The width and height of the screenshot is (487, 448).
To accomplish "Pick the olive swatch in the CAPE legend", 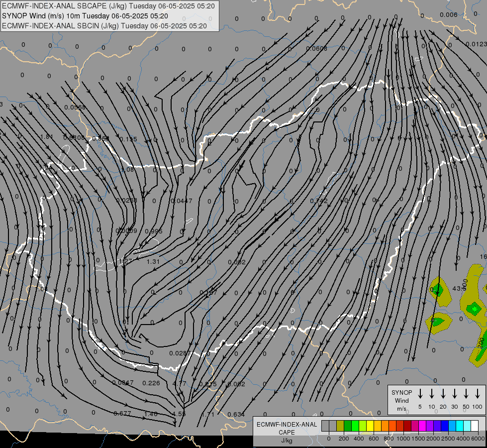I will 340,426.
